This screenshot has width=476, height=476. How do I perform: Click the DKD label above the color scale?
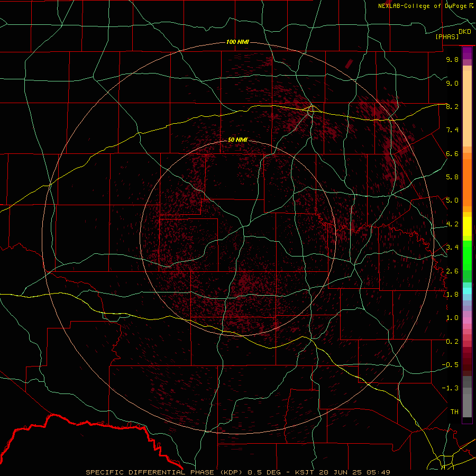pyautogui.click(x=465, y=31)
